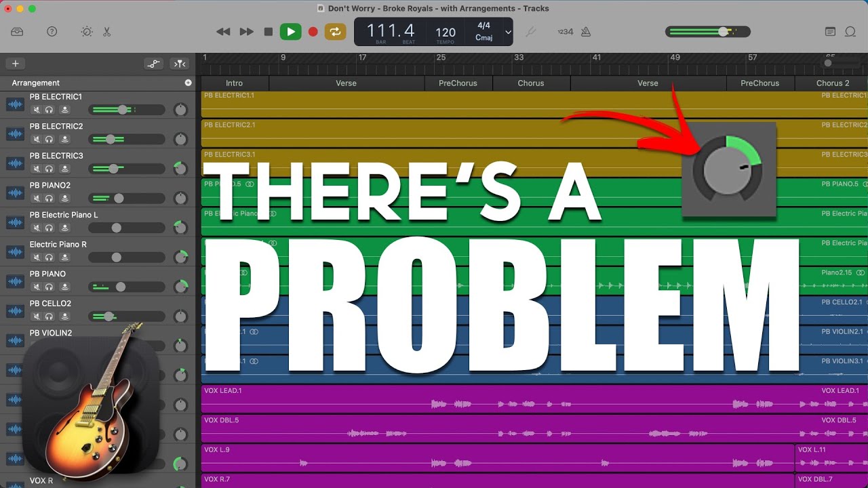Select the Intro arrangement marker

[235, 83]
